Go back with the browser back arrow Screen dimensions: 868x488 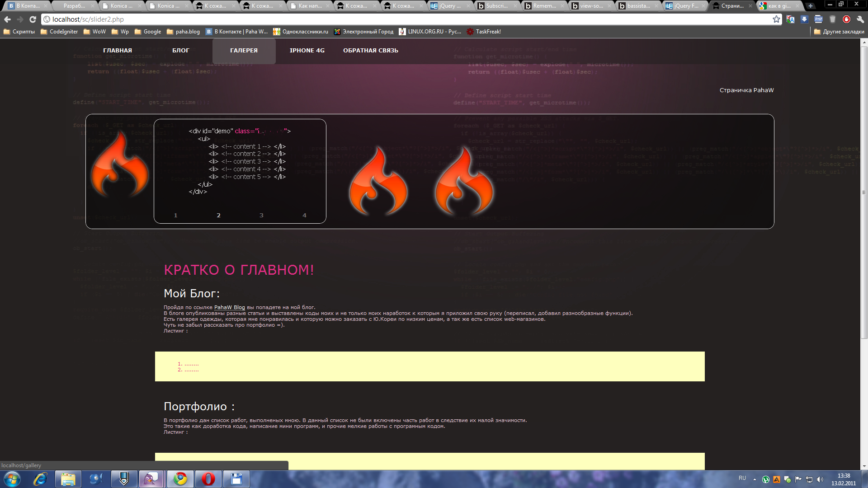point(7,19)
